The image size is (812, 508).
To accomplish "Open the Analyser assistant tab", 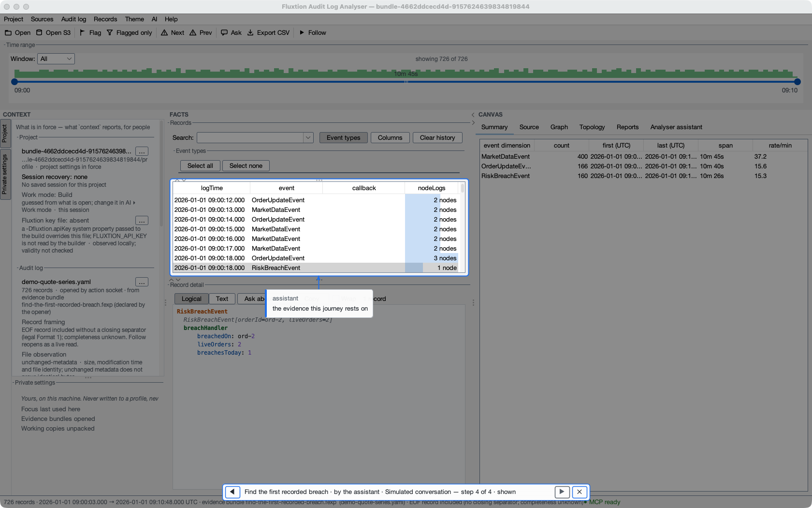I will 676,127.
